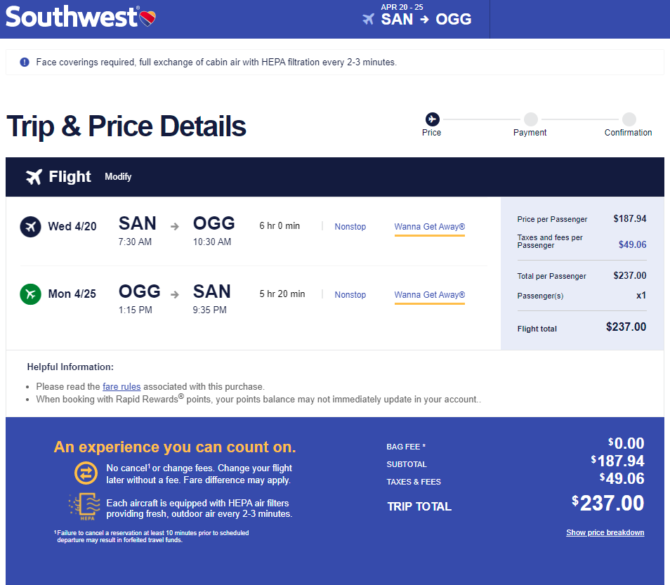
Task: Click Nonstop link for the SAN to OGG flight
Action: 350,226
